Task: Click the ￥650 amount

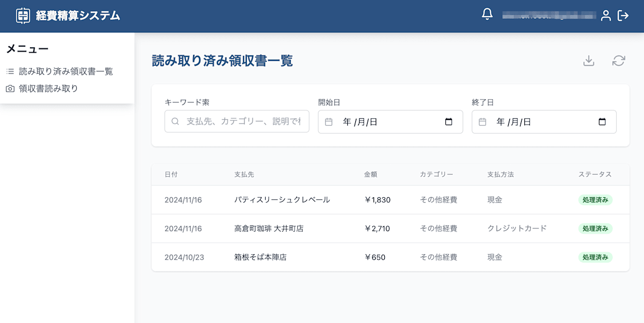Action: (x=375, y=257)
